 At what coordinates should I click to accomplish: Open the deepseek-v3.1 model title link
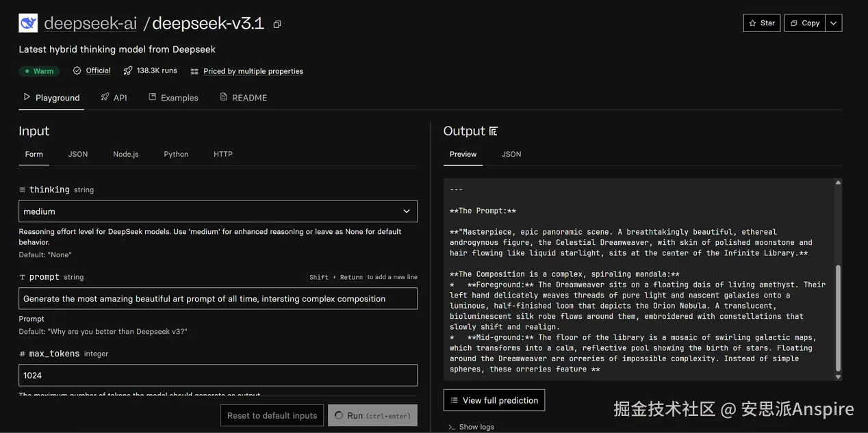point(208,23)
